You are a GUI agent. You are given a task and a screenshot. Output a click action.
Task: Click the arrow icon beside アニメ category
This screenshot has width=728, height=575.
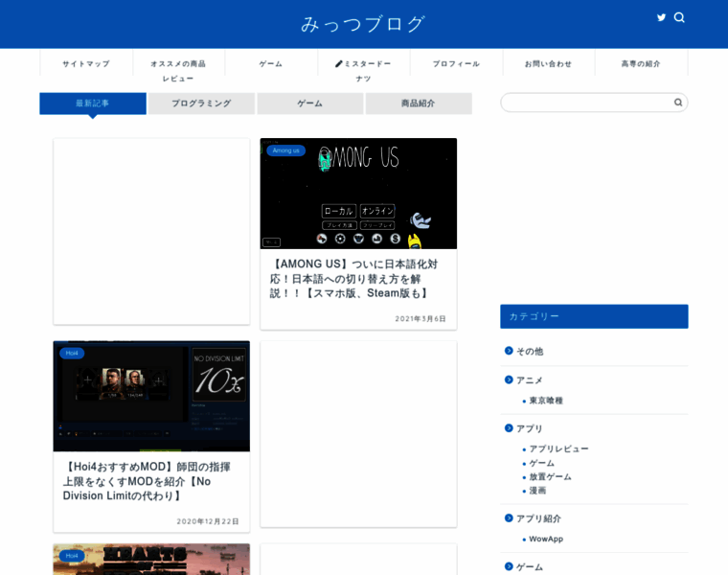point(509,379)
